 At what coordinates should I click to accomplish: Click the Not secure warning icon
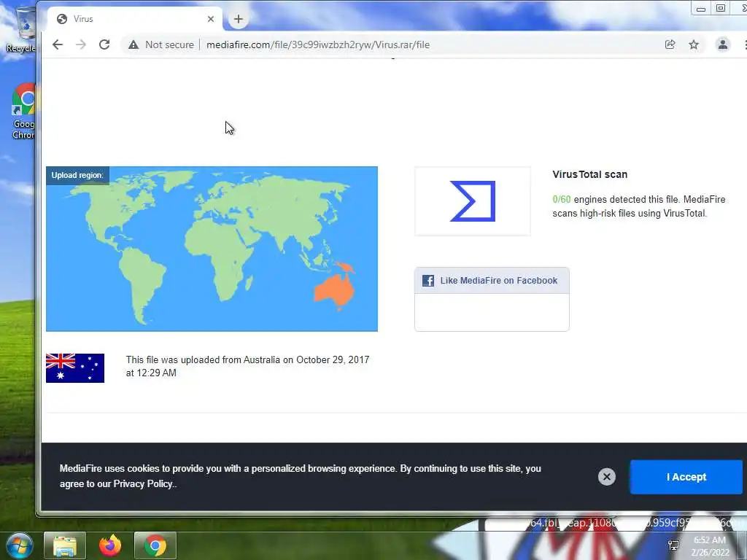click(133, 44)
